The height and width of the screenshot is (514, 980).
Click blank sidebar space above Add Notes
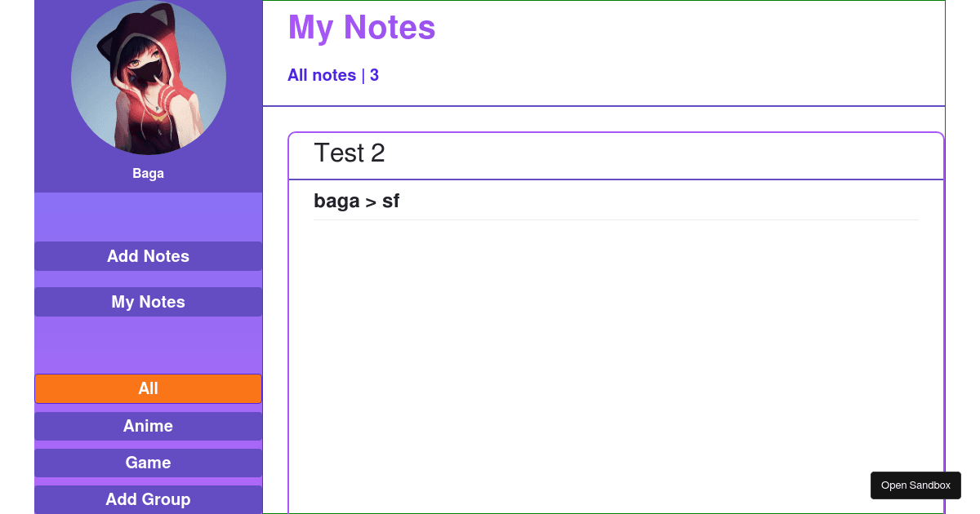pyautogui.click(x=148, y=217)
